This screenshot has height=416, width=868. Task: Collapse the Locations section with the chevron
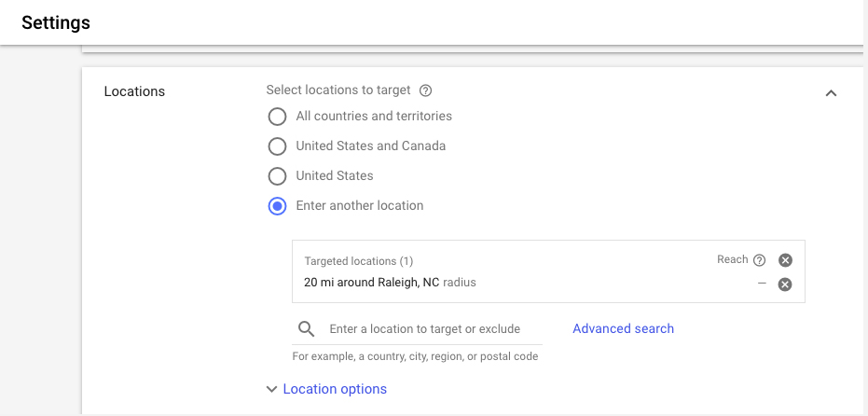831,93
